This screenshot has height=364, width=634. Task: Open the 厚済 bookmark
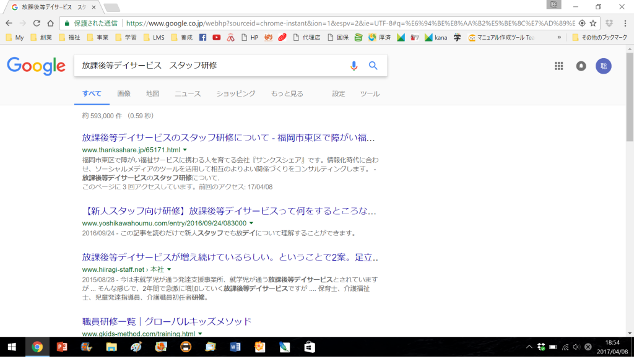(x=380, y=38)
